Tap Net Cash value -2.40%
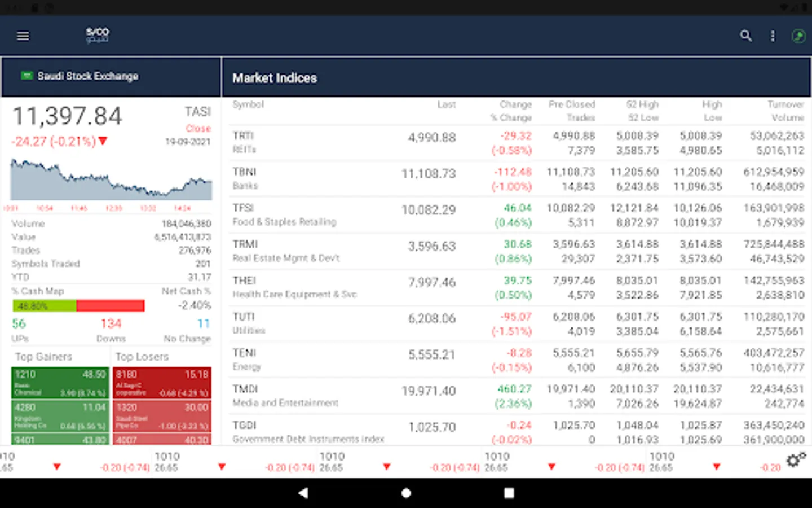 (195, 305)
